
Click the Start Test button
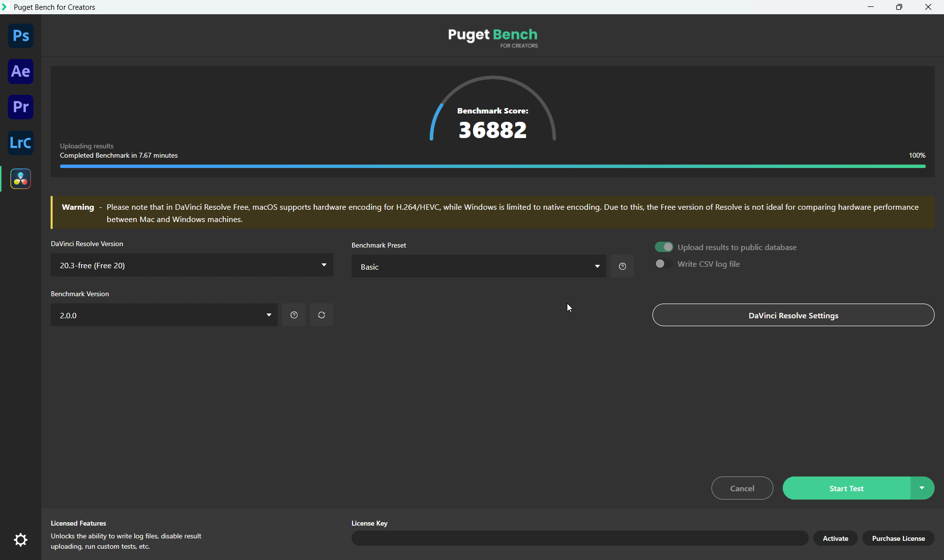[846, 488]
